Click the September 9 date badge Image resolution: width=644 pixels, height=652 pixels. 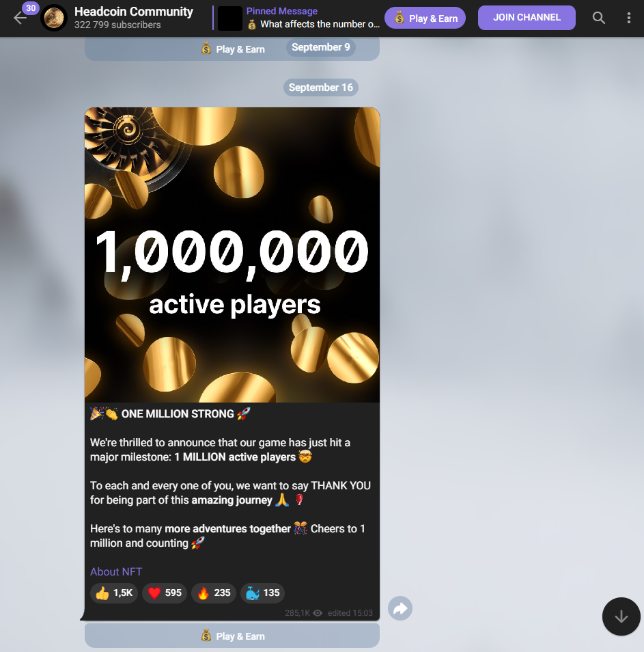tap(321, 47)
